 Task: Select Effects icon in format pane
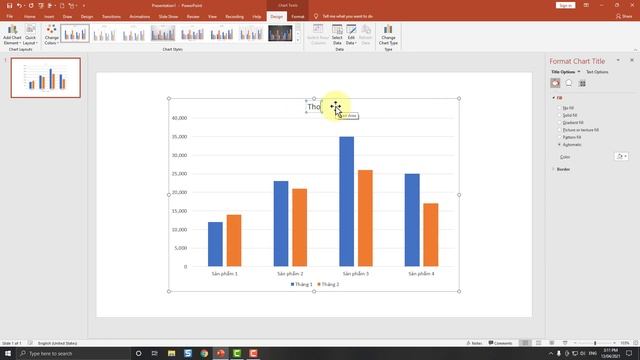click(x=569, y=83)
